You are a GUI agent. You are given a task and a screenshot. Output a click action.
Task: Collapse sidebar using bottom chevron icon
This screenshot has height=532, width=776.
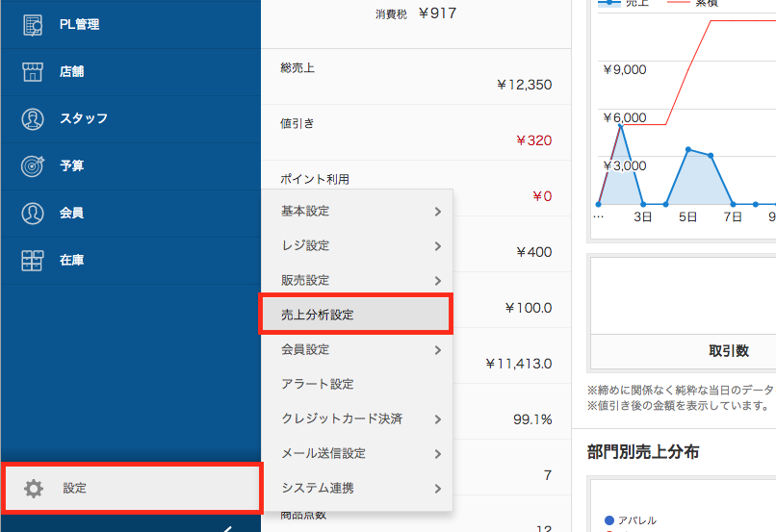coord(227,527)
